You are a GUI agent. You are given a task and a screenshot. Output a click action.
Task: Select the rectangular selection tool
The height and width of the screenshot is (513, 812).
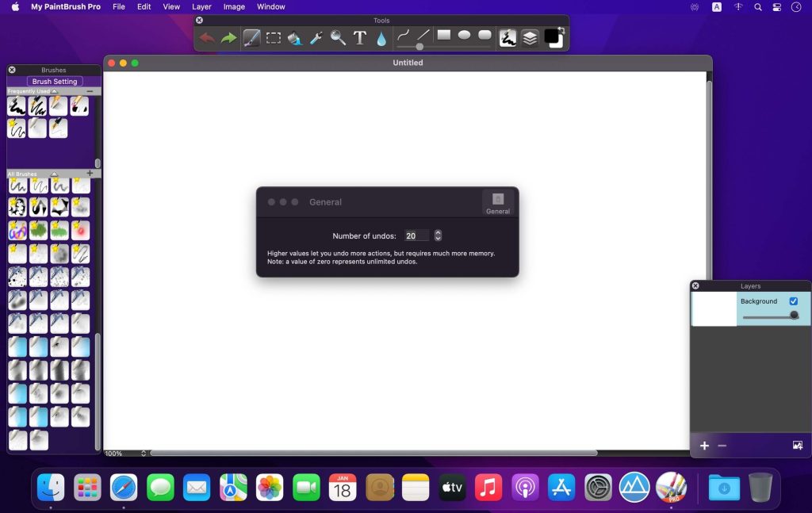(273, 36)
